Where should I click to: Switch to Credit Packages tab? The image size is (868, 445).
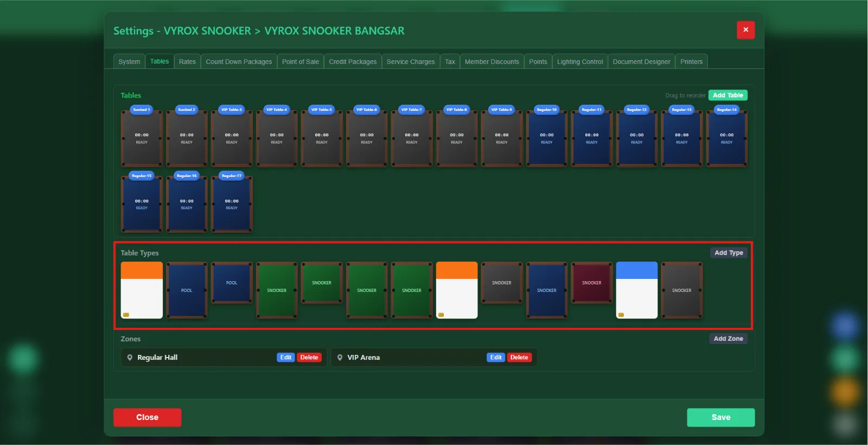[353, 61]
